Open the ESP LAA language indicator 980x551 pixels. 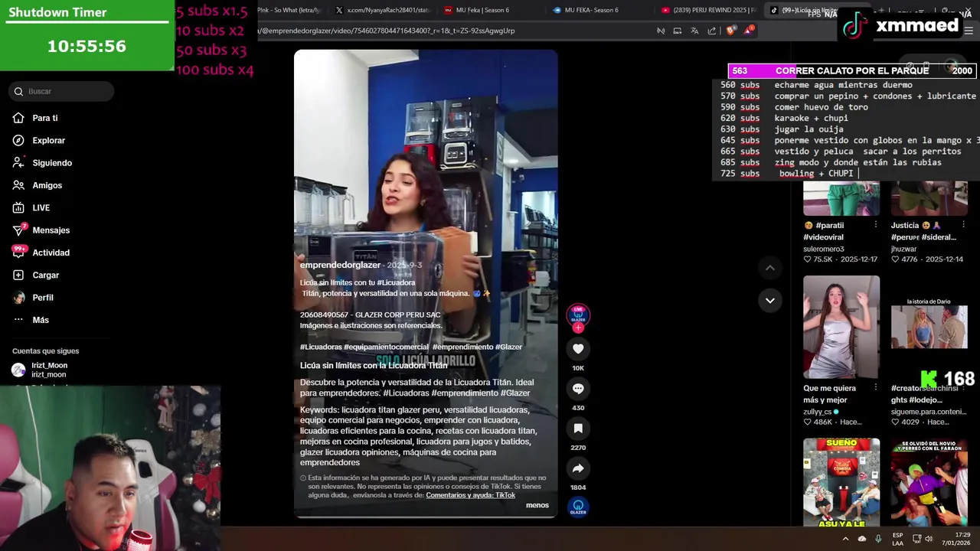[x=897, y=539]
